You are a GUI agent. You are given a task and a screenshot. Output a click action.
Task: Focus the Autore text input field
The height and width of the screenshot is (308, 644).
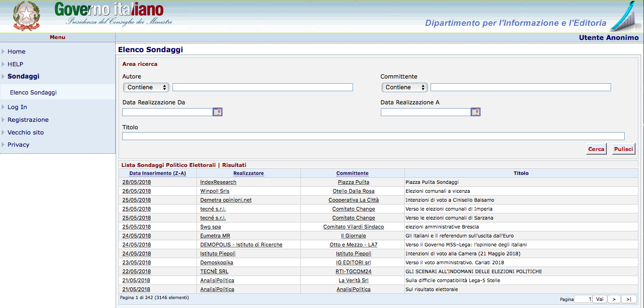point(262,87)
